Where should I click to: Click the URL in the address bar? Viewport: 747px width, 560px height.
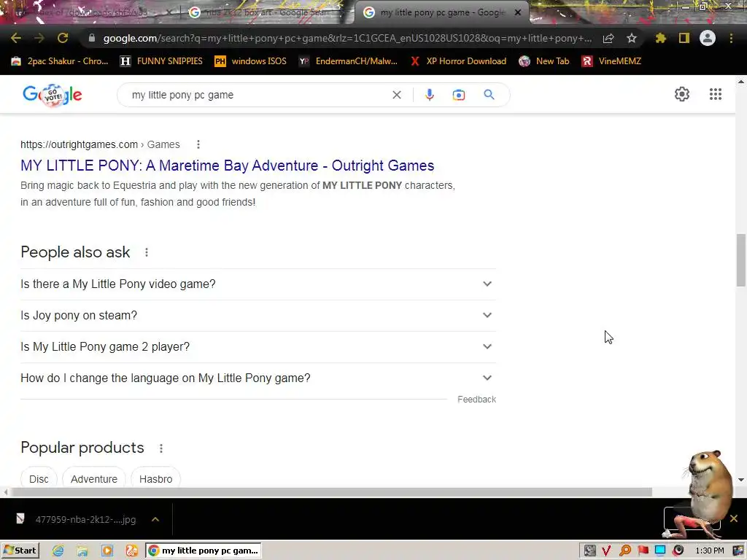(x=347, y=38)
